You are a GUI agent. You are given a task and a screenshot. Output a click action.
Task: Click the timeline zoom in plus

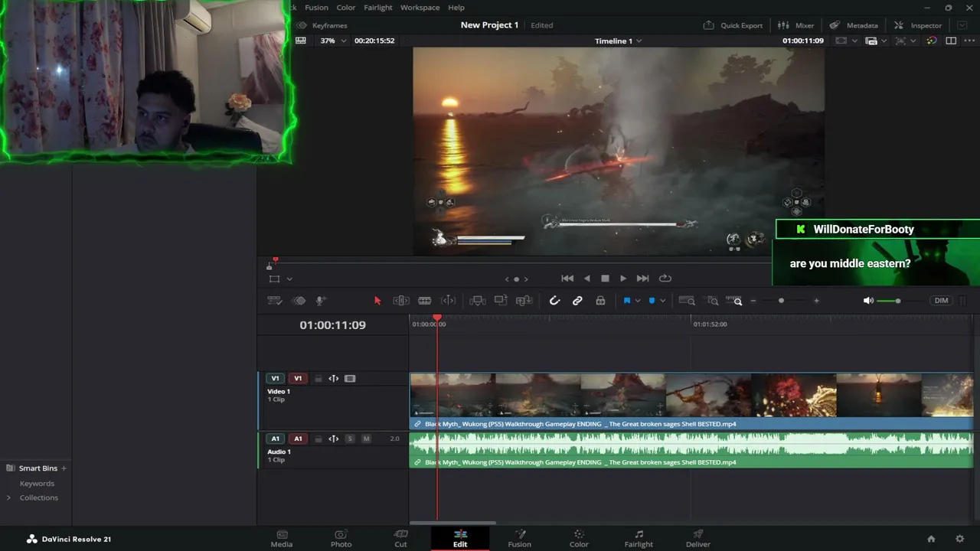pyautogui.click(x=816, y=301)
